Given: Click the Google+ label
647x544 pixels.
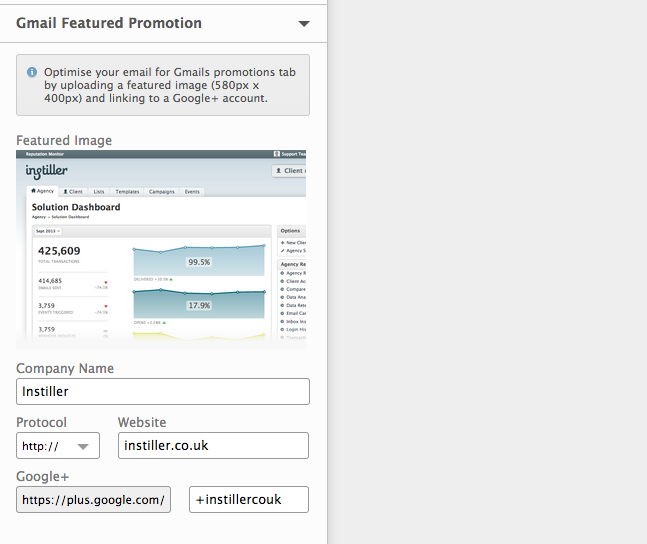Looking at the screenshot, I should point(43,476).
